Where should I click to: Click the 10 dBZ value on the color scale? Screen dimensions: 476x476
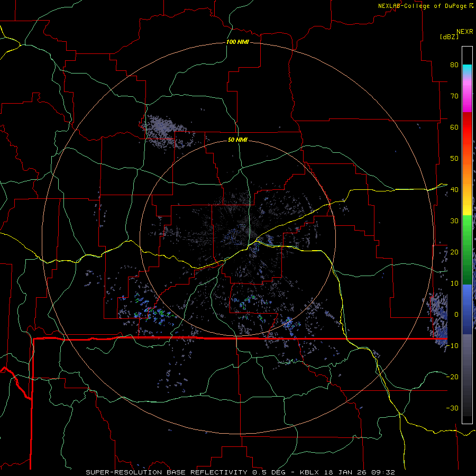pyautogui.click(x=454, y=283)
